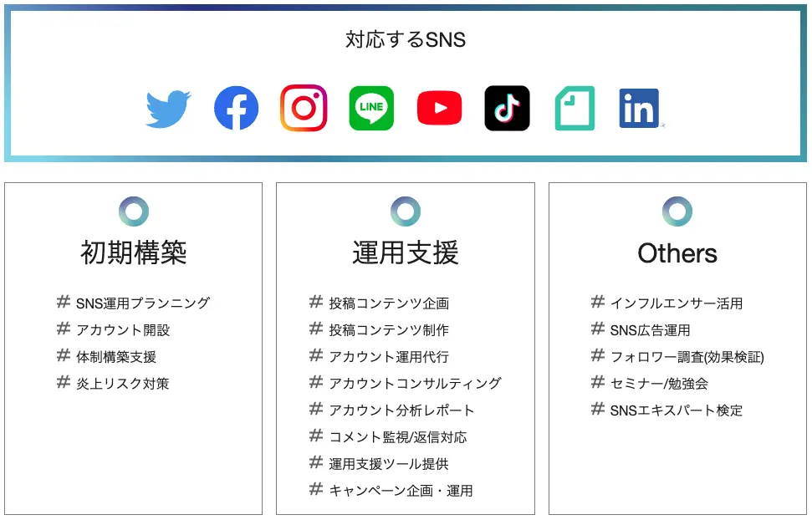Screen dimensions: 812x520
Task: Click the Twitter bird icon
Action: pyautogui.click(x=168, y=109)
